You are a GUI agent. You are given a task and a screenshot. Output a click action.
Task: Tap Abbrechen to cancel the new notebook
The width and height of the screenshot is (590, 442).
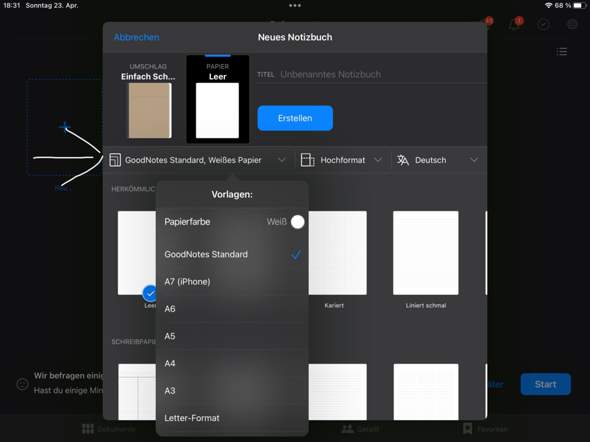coord(137,37)
